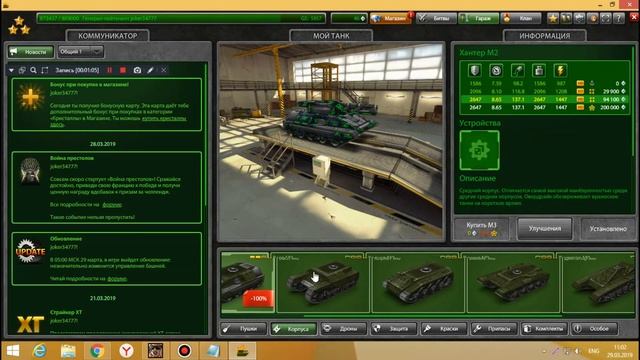Open the Защита protection category tab
The height and width of the screenshot is (360, 640).
(394, 329)
